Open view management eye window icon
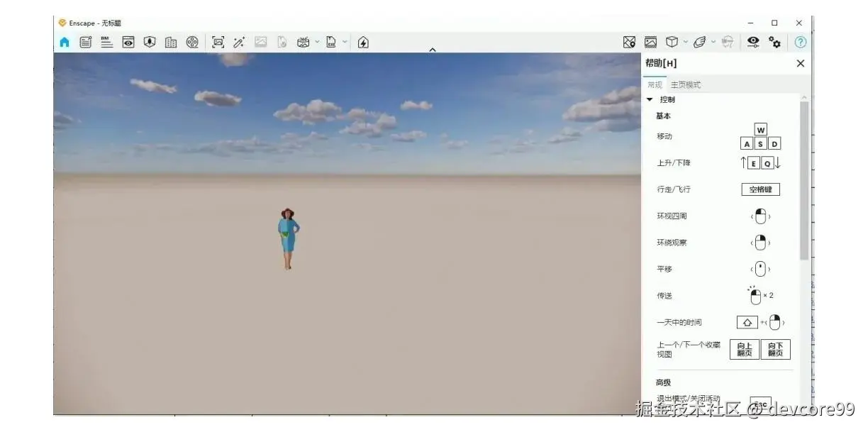 click(128, 42)
